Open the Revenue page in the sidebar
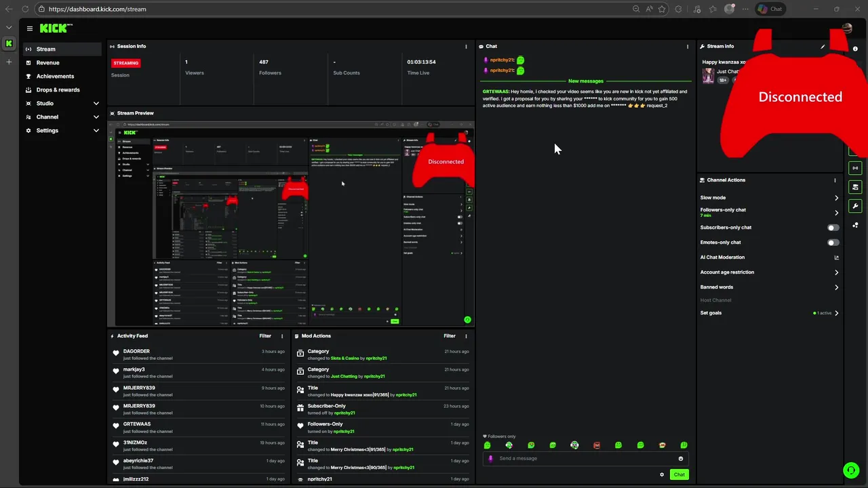Image resolution: width=868 pixels, height=488 pixels. point(62,62)
